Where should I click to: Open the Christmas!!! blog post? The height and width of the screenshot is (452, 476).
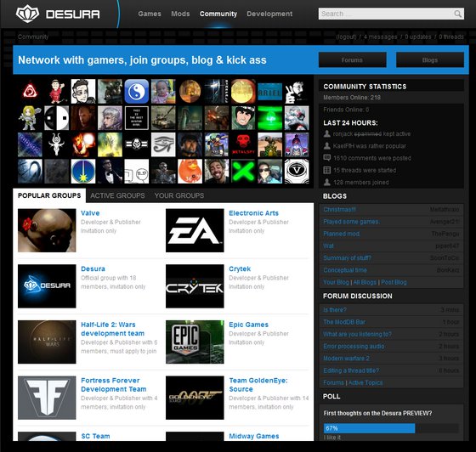339,210
